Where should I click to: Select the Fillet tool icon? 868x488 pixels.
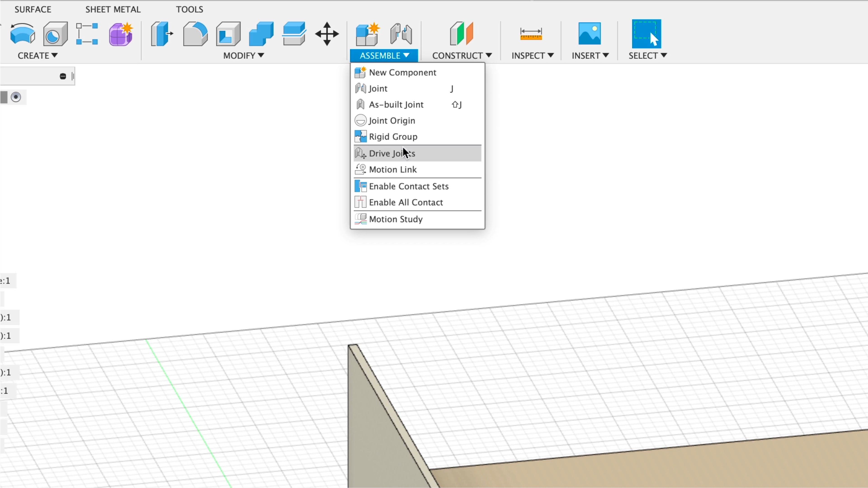point(195,34)
